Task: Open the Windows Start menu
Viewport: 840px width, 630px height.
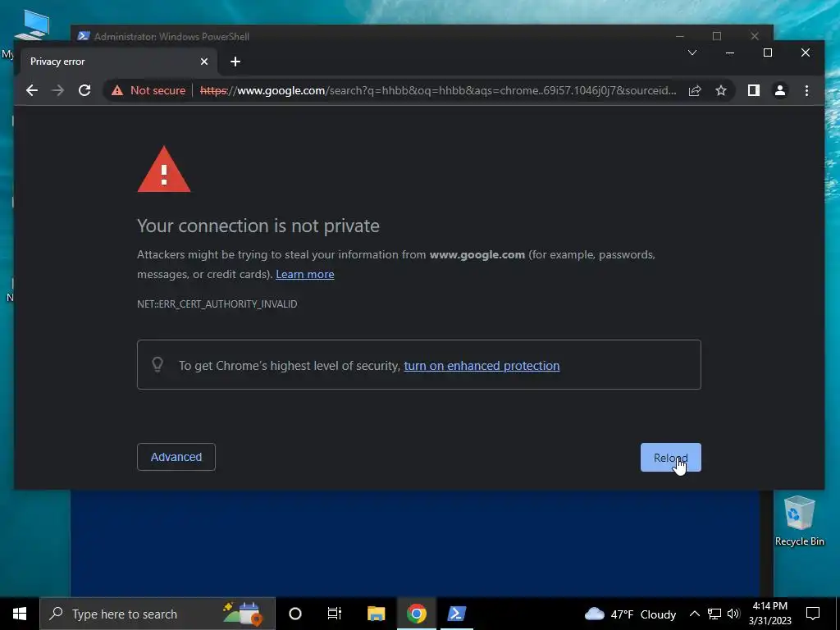Action: pyautogui.click(x=20, y=614)
